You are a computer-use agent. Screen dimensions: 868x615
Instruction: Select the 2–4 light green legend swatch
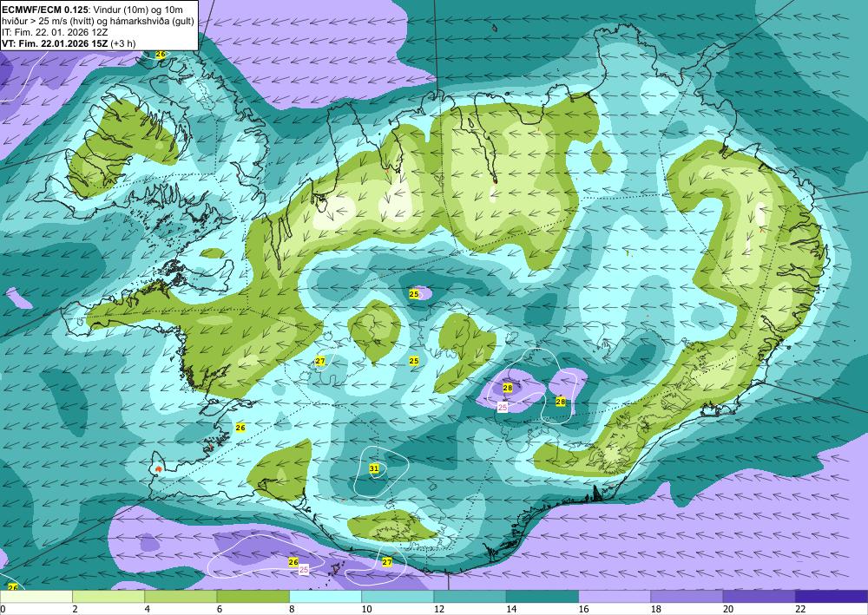point(108,596)
